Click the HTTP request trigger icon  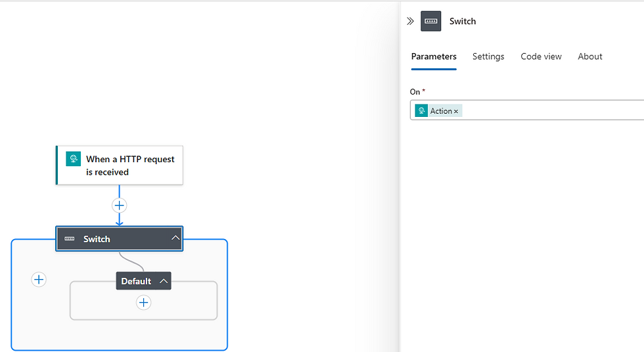tap(73, 159)
